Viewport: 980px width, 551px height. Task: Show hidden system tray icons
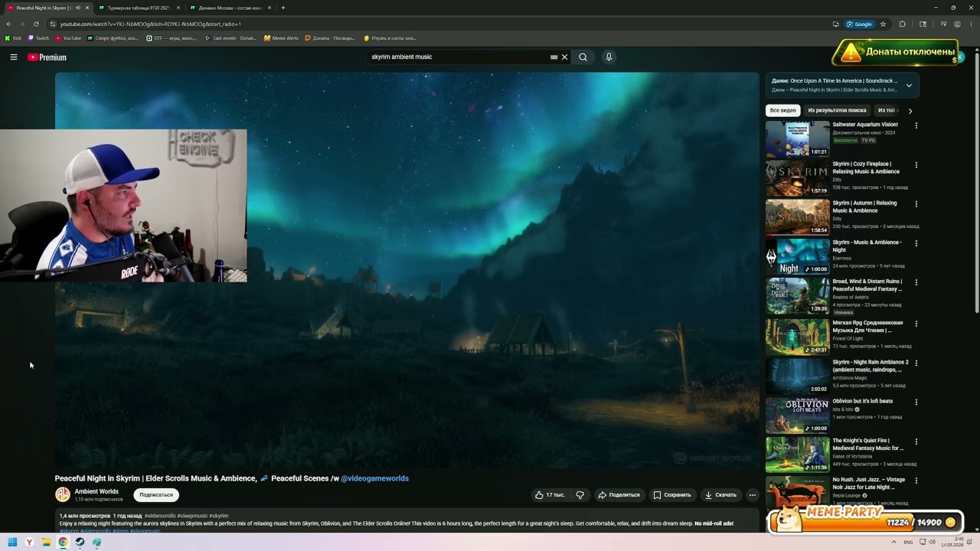click(x=893, y=543)
